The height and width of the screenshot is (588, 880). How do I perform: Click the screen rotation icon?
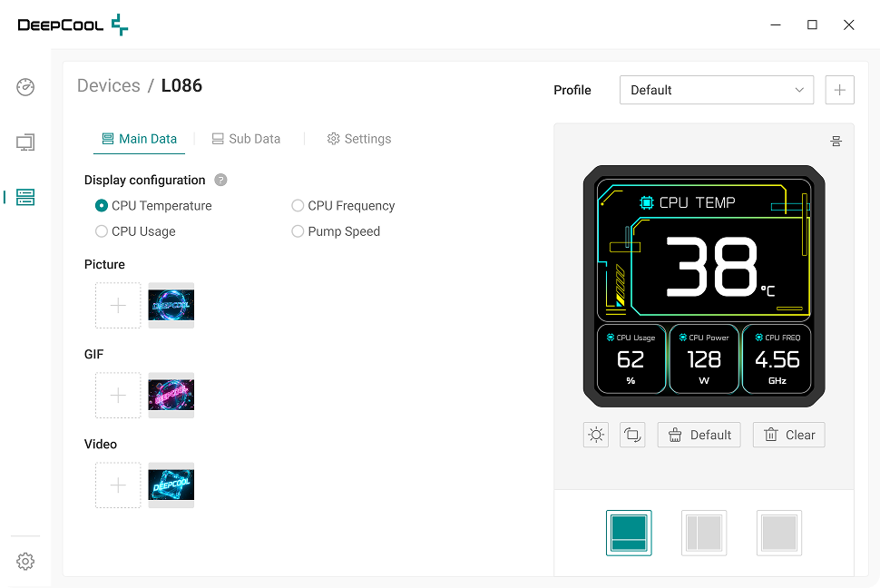(632, 435)
